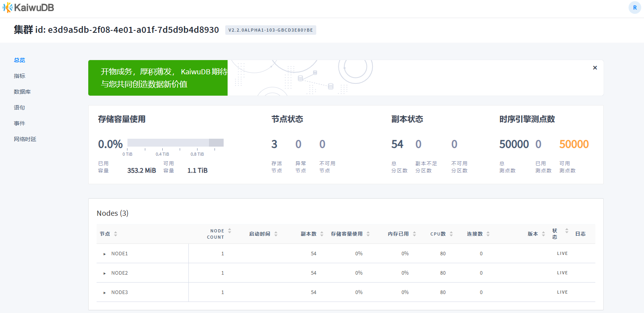Click the 副本状态 heading
The width and height of the screenshot is (644, 313).
[x=407, y=119]
